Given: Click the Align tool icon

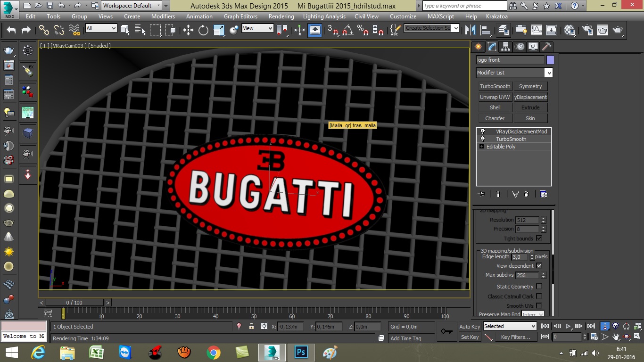Looking at the screenshot, I should coord(485,30).
